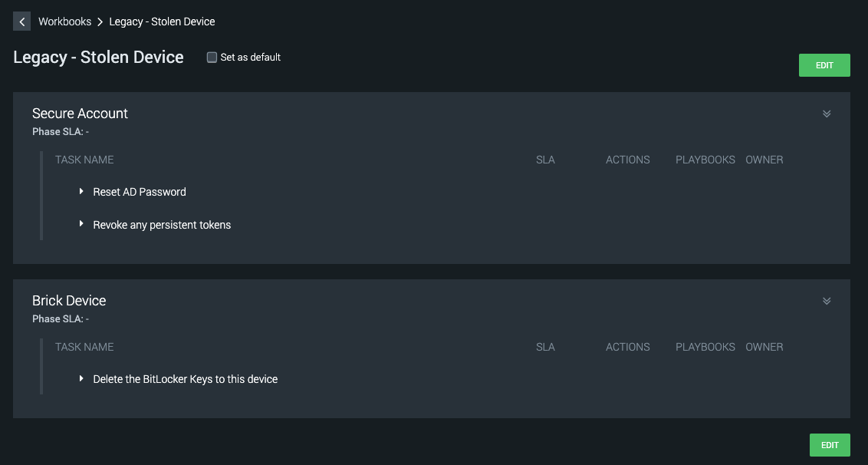Screen dimensions: 868x465
Task: Go back using the back arrow
Action: point(21,21)
